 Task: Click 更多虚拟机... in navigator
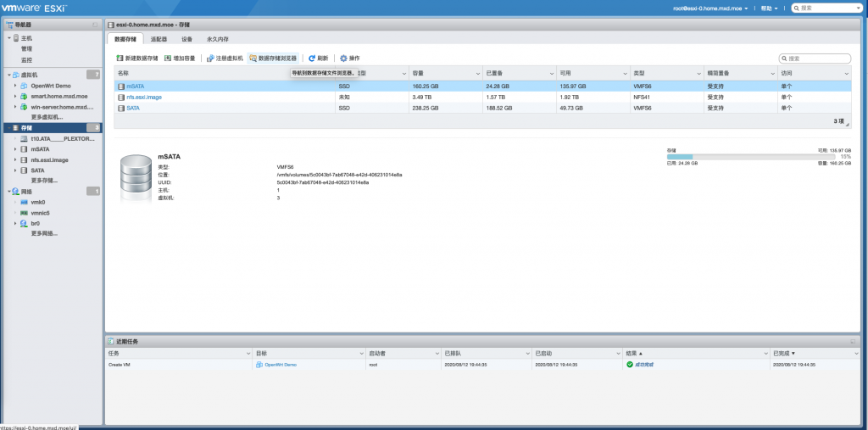[47, 118]
